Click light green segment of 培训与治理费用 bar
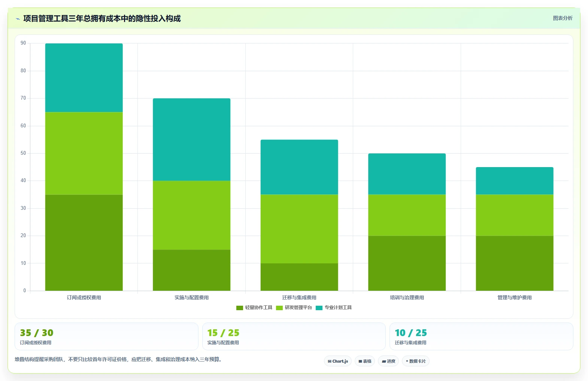The height and width of the screenshot is (381, 588). pyautogui.click(x=407, y=215)
